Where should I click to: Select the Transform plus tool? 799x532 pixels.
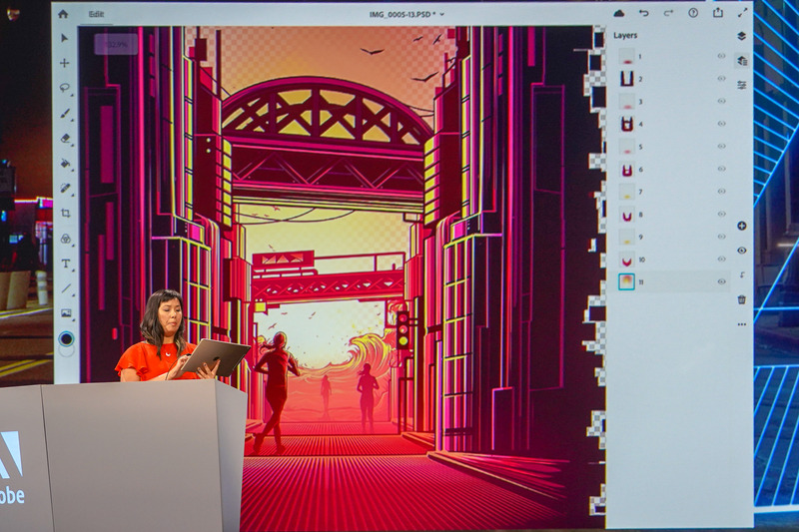point(64,63)
